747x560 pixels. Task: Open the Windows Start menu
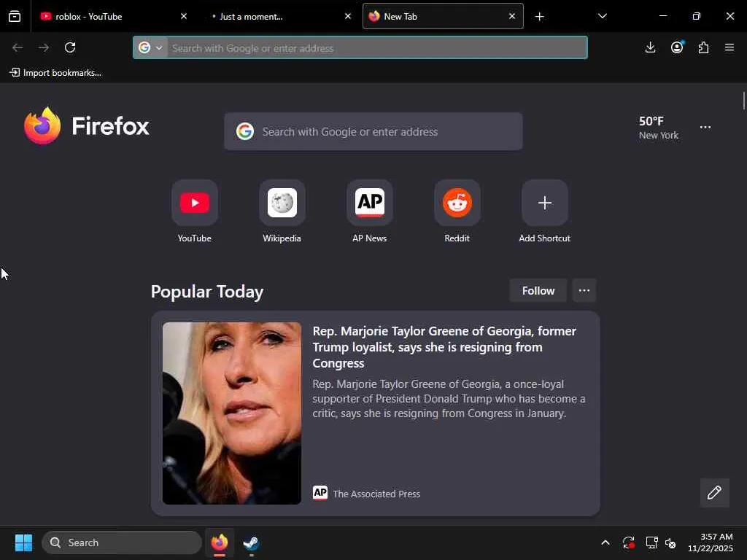point(23,542)
